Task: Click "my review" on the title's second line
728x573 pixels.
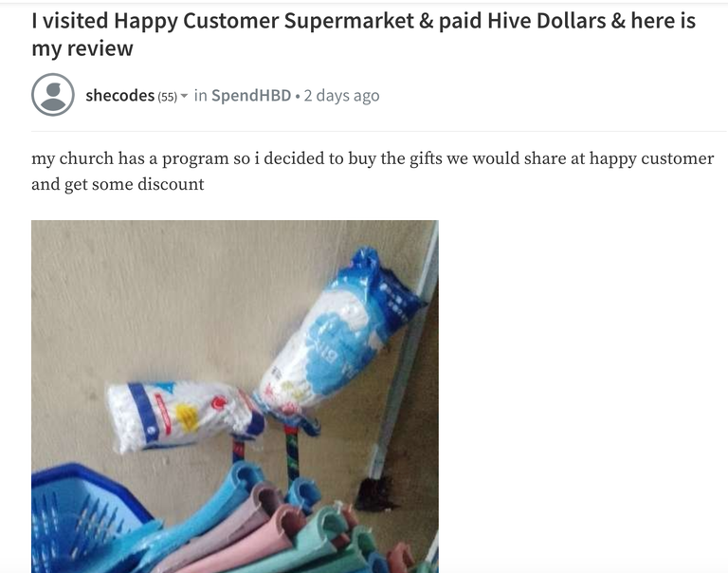Action: point(82,48)
